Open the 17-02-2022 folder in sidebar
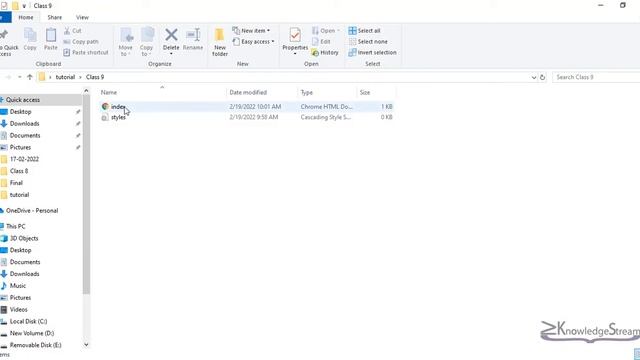This screenshot has height=360, width=640. click(24, 159)
